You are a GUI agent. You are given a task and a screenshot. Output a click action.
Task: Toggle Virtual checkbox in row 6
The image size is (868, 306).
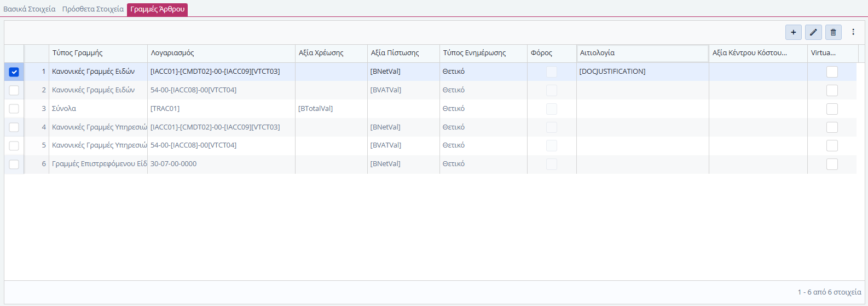coord(832,164)
